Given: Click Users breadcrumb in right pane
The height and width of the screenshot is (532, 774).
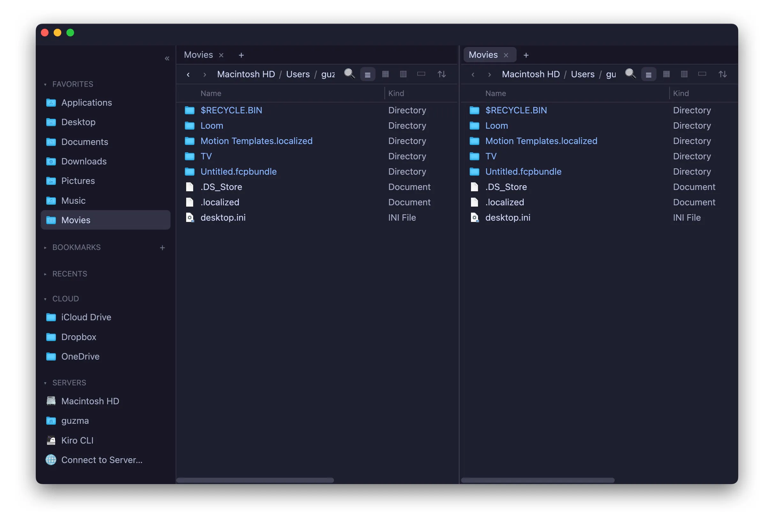Looking at the screenshot, I should [582, 74].
